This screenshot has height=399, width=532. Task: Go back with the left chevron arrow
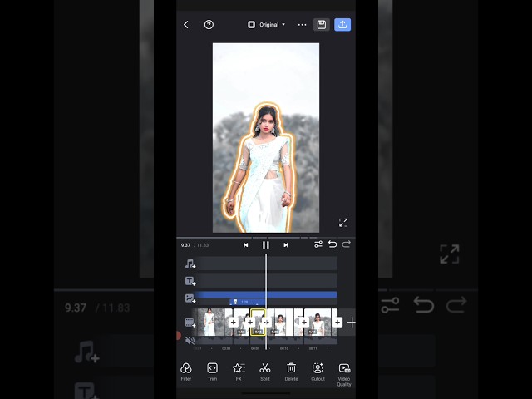pos(186,24)
